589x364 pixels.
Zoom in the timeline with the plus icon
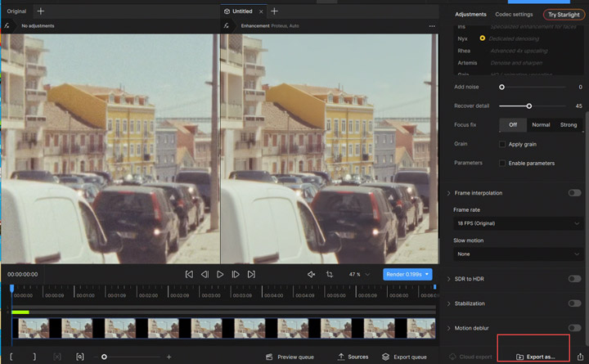(169, 357)
